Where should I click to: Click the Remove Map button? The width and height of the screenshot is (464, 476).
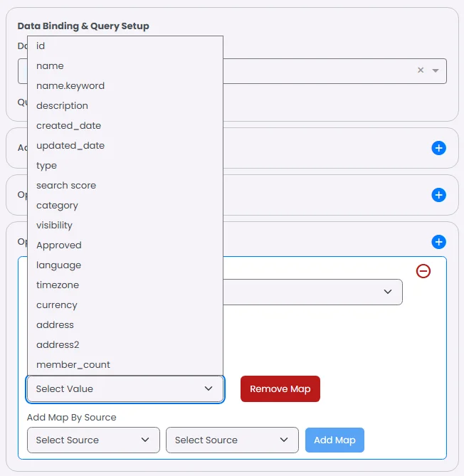tap(280, 389)
